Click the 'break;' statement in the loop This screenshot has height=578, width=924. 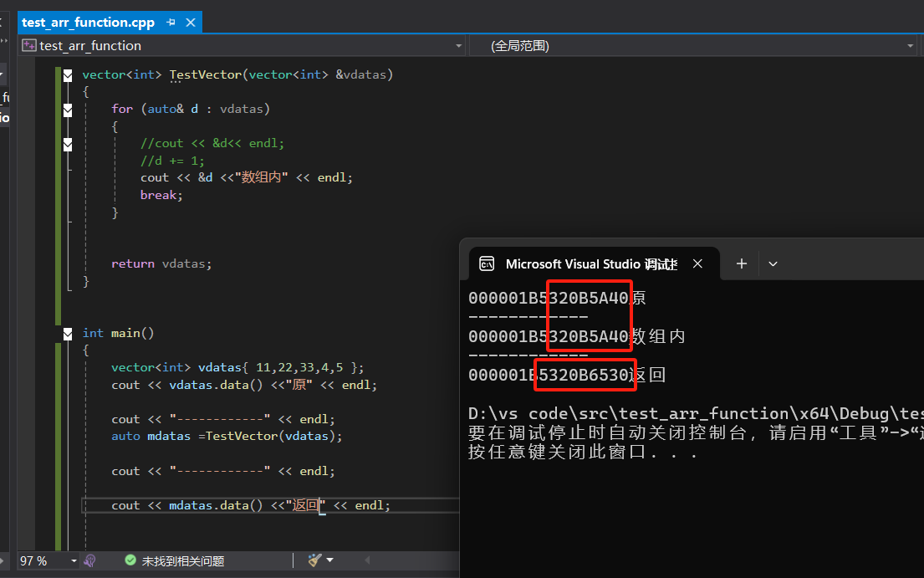161,195
